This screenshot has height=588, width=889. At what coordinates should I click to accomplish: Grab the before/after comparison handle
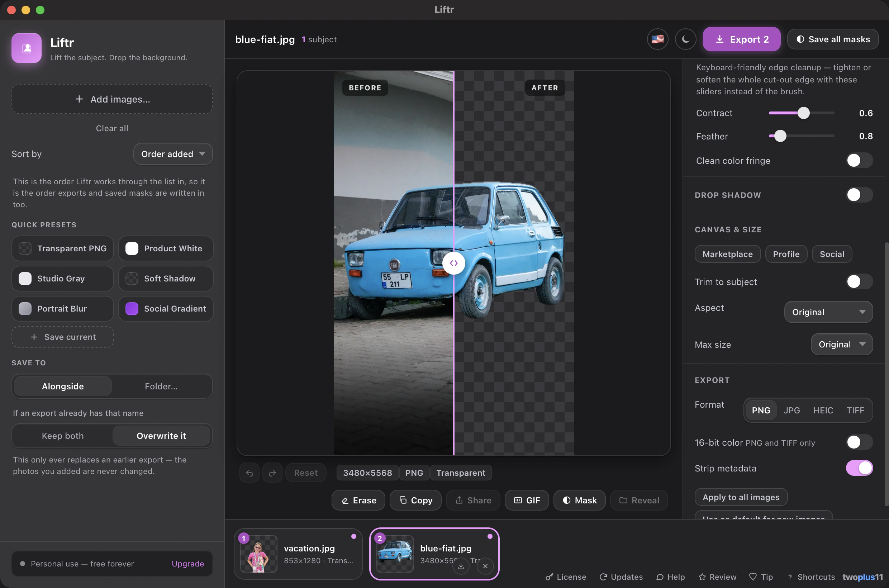tap(454, 263)
